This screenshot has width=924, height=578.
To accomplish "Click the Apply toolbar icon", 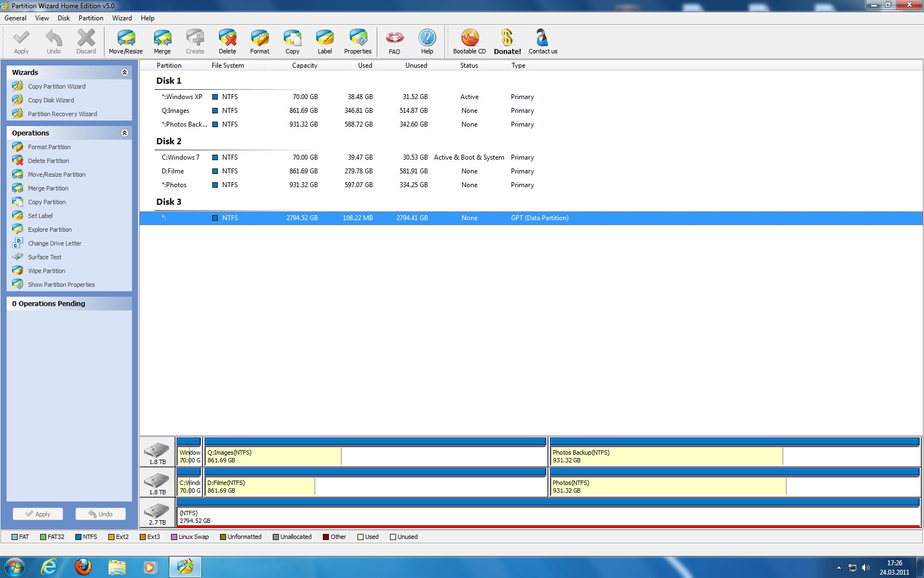I will pyautogui.click(x=21, y=42).
